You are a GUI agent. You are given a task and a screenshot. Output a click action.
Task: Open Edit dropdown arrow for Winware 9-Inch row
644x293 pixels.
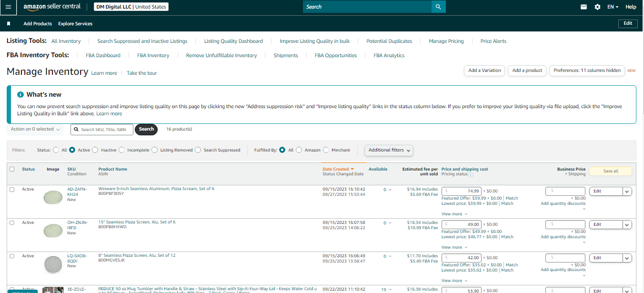pos(627,191)
